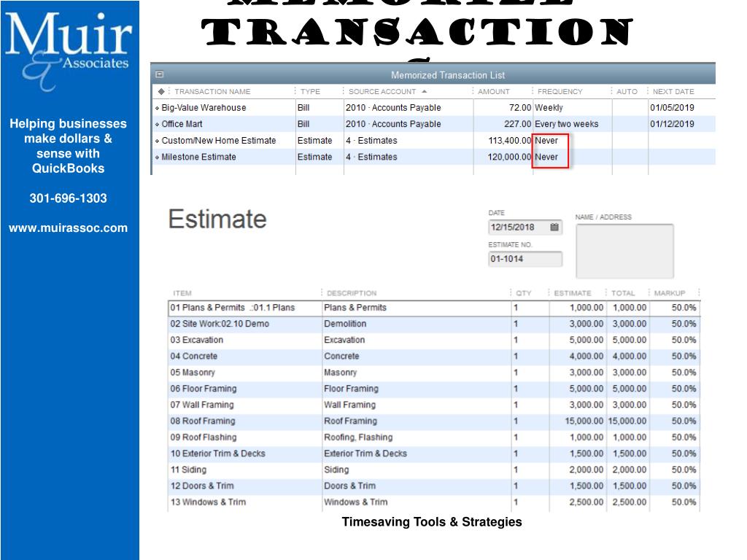
Task: Click the sort arrow next to Source Account
Action: pyautogui.click(x=424, y=91)
